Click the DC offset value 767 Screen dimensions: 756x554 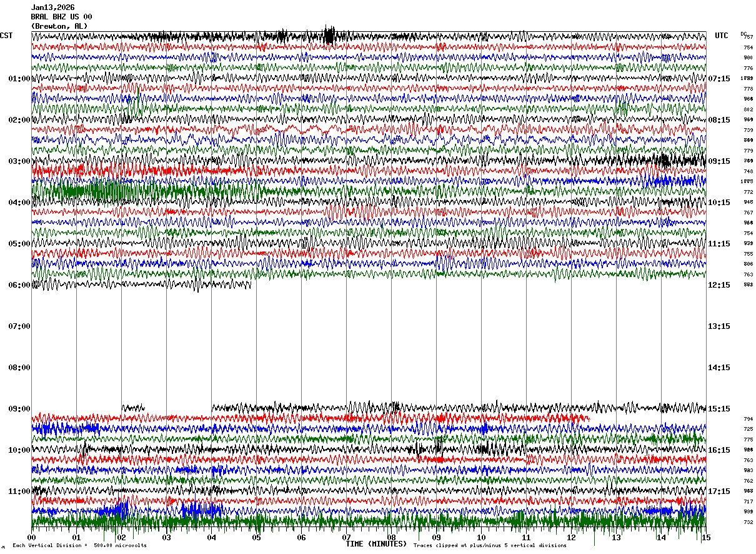click(x=748, y=213)
